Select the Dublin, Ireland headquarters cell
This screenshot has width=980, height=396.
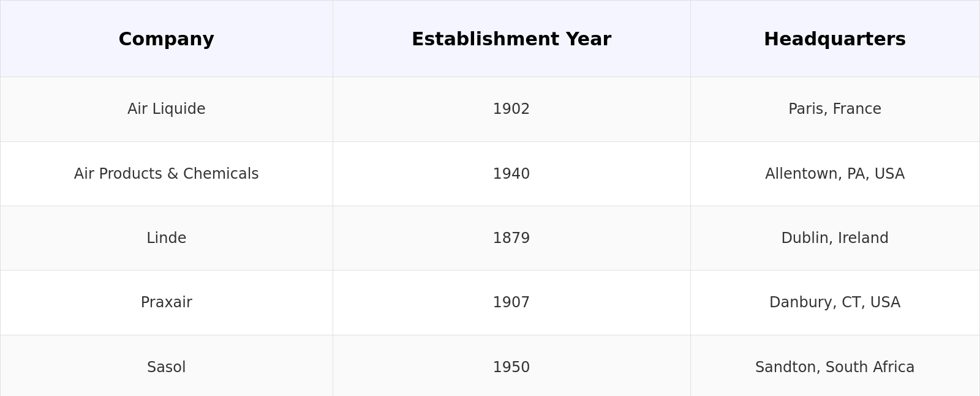click(834, 238)
